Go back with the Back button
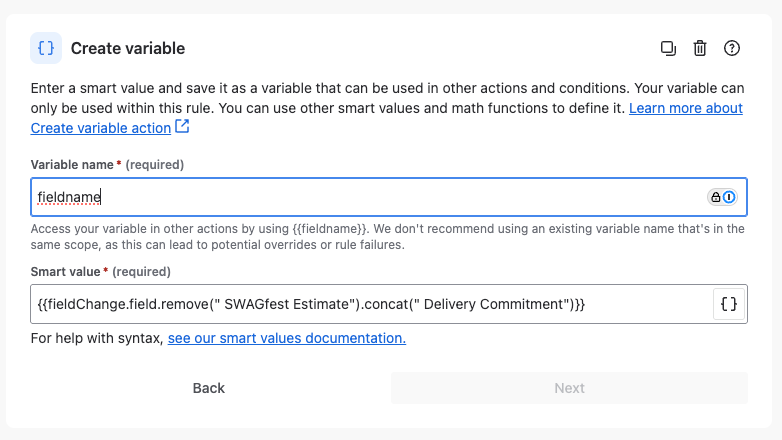 tap(208, 388)
